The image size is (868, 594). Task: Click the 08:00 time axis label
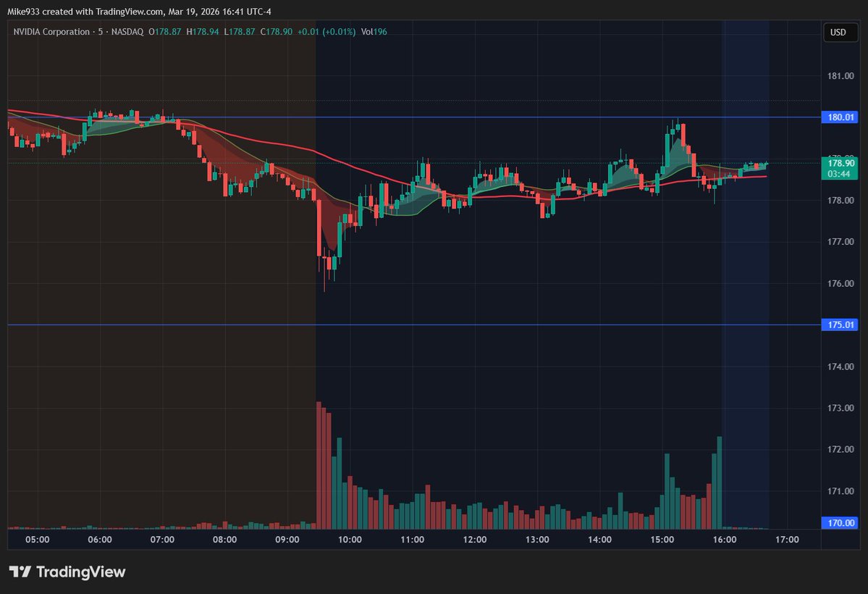pos(224,540)
